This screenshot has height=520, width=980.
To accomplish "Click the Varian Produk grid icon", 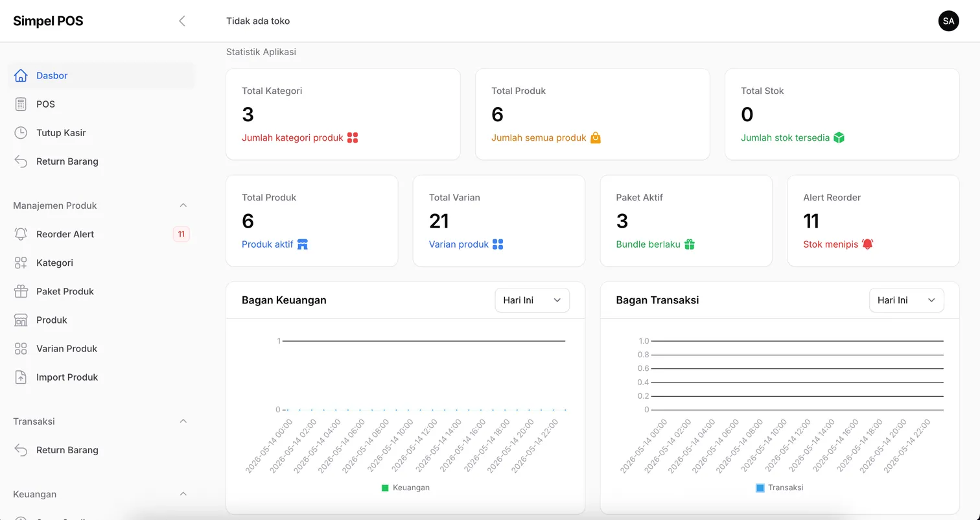I will click(21, 348).
